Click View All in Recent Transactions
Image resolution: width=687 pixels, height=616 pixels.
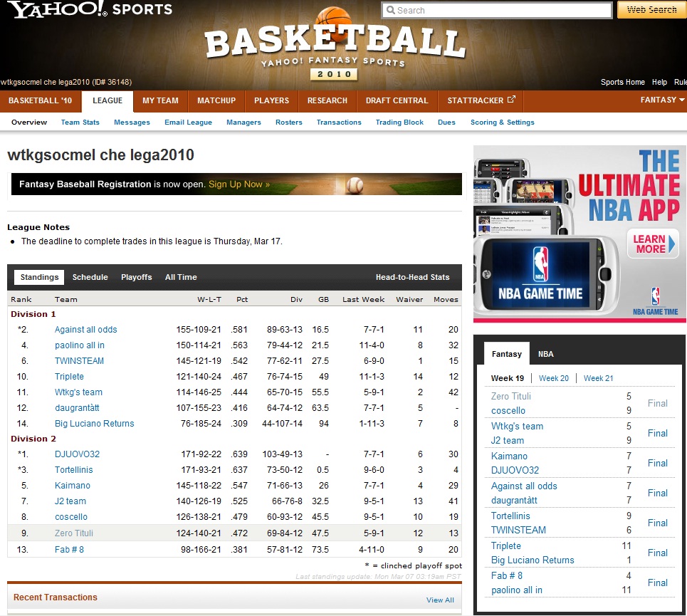(440, 600)
